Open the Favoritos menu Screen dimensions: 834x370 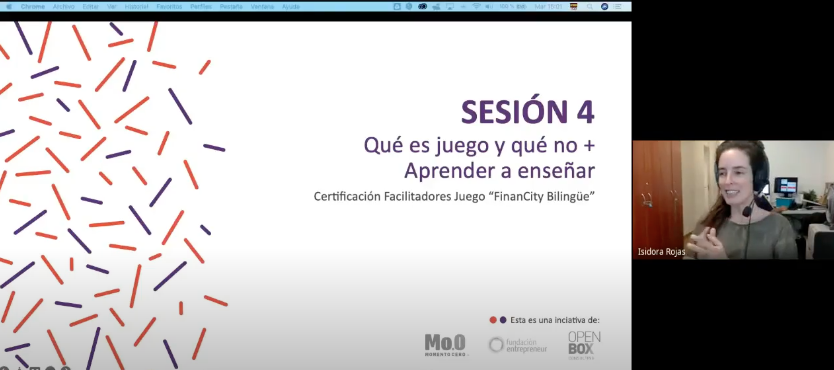pyautogui.click(x=169, y=6)
